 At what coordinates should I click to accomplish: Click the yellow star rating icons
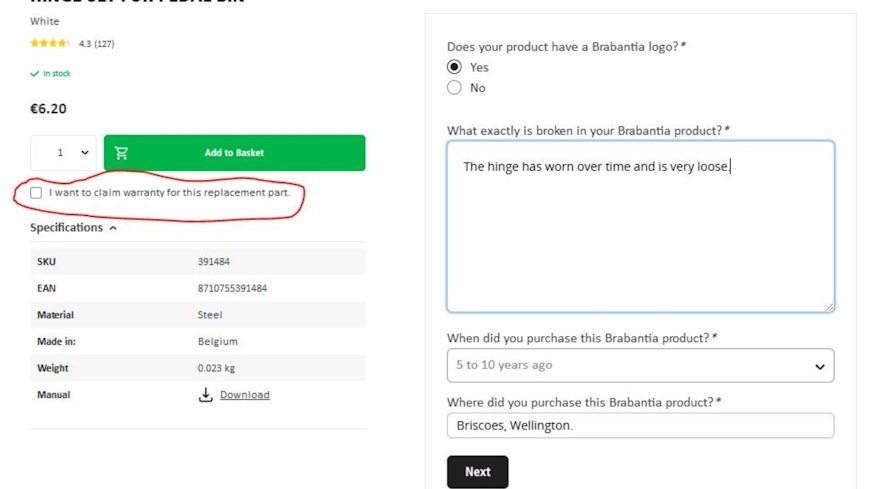click(50, 43)
